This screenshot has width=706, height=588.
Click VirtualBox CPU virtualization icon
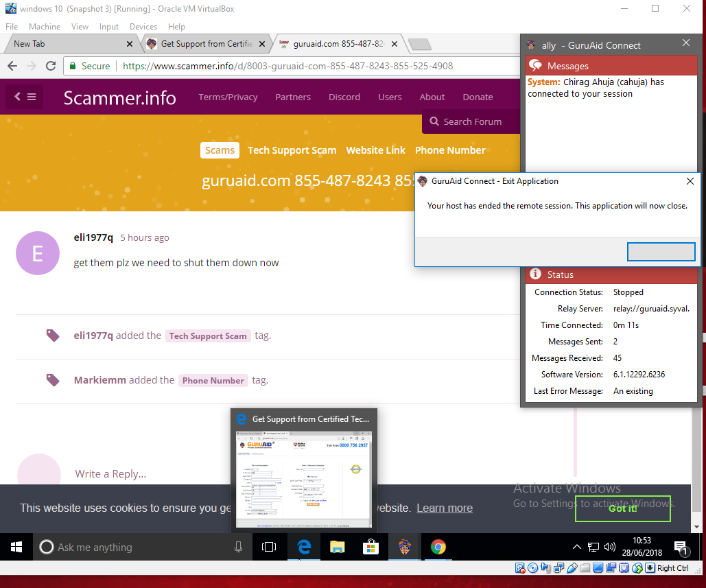click(x=624, y=568)
